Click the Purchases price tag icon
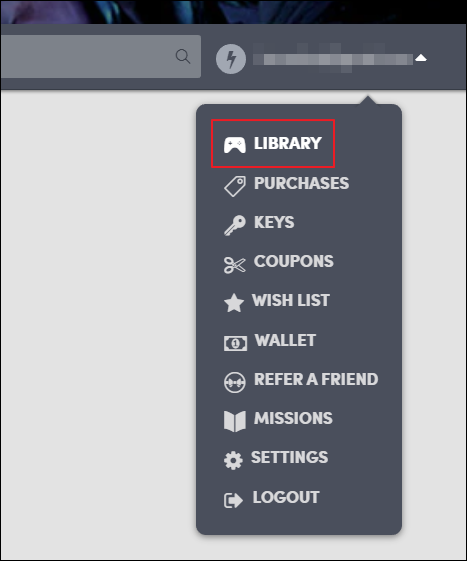The height and width of the screenshot is (561, 467). pos(235,186)
